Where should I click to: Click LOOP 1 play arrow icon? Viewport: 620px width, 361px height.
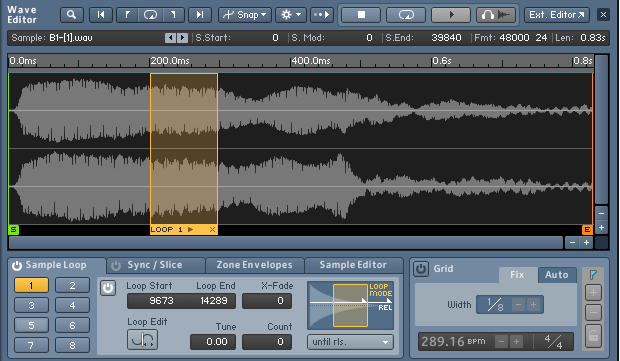(191, 229)
